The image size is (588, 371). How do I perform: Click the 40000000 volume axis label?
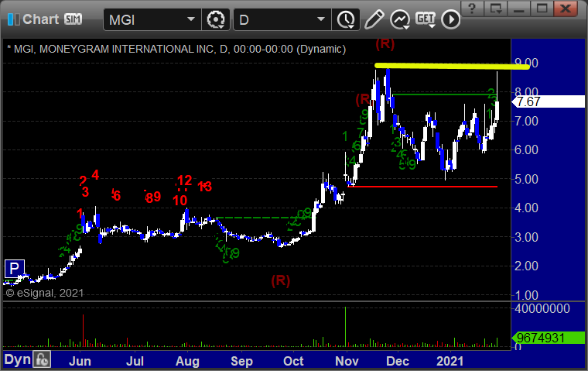tap(542, 309)
